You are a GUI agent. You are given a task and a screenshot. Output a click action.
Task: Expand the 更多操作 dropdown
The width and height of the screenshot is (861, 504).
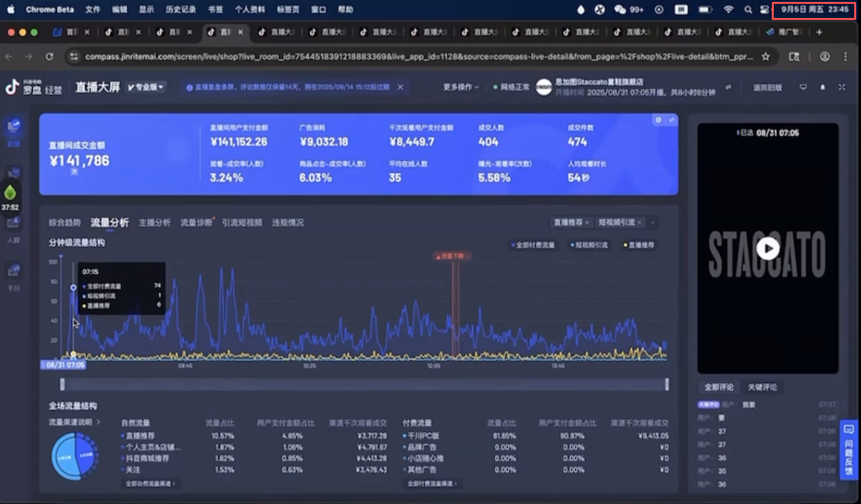tap(460, 87)
